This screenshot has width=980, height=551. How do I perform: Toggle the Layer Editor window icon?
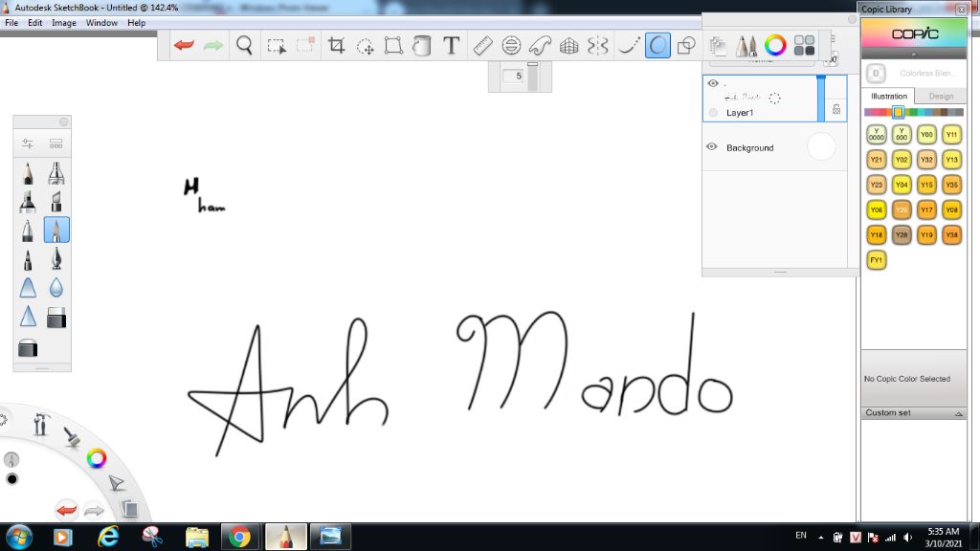point(718,45)
